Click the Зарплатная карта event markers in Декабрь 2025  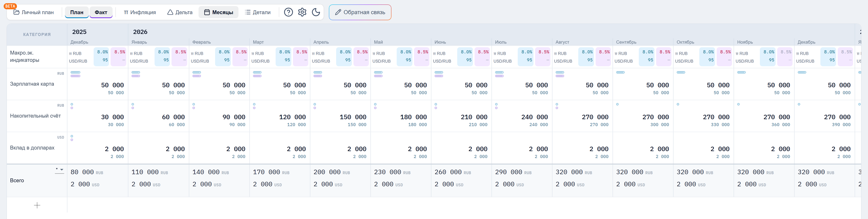[x=75, y=74]
